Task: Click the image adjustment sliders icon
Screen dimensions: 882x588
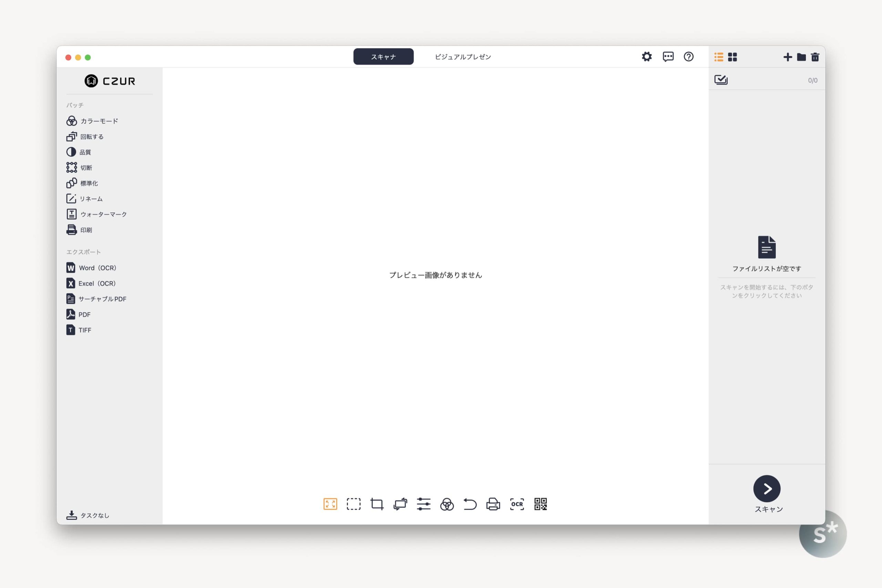Action: (423, 504)
